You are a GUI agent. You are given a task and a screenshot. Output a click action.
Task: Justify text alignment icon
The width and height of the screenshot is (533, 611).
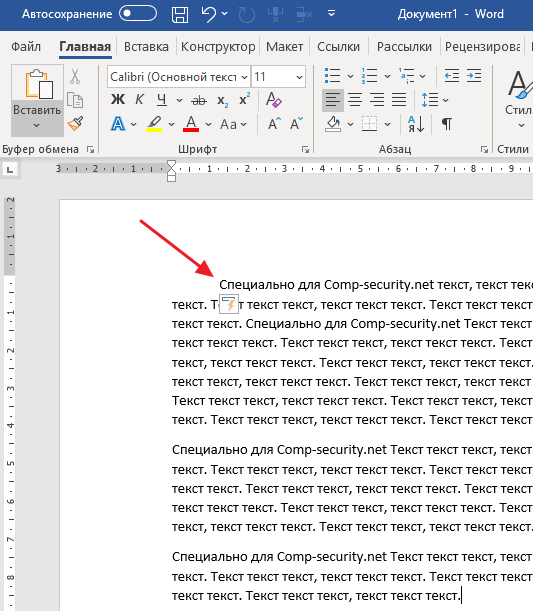[399, 100]
